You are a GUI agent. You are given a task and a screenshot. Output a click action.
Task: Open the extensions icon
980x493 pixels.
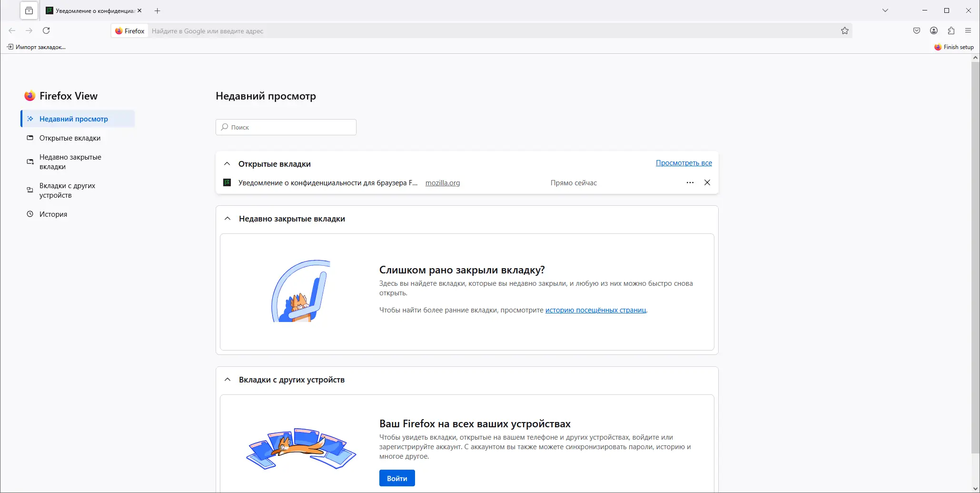pos(951,30)
